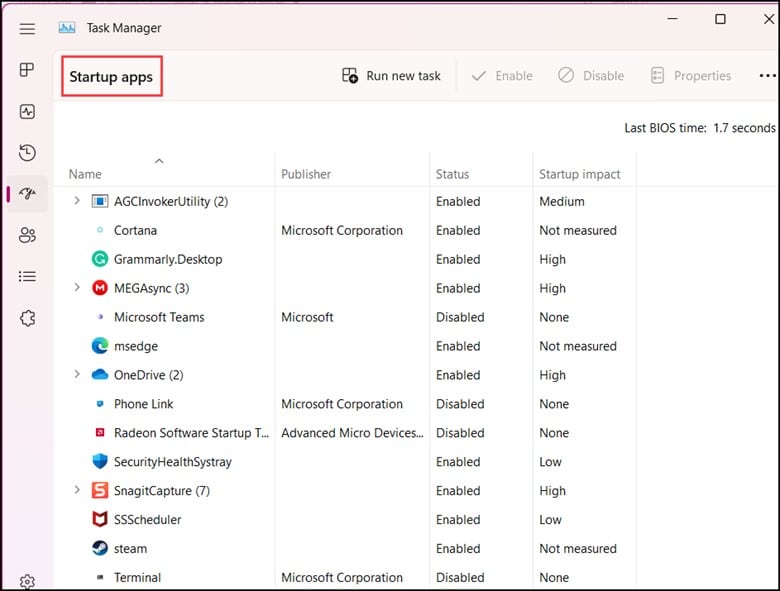Sort by the Name column header
Viewport: 780px width, 591px height.
[x=85, y=174]
